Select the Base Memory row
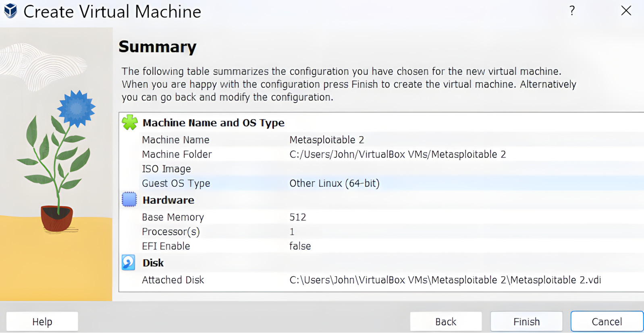Screen dimensions: 644x333 (x=173, y=217)
